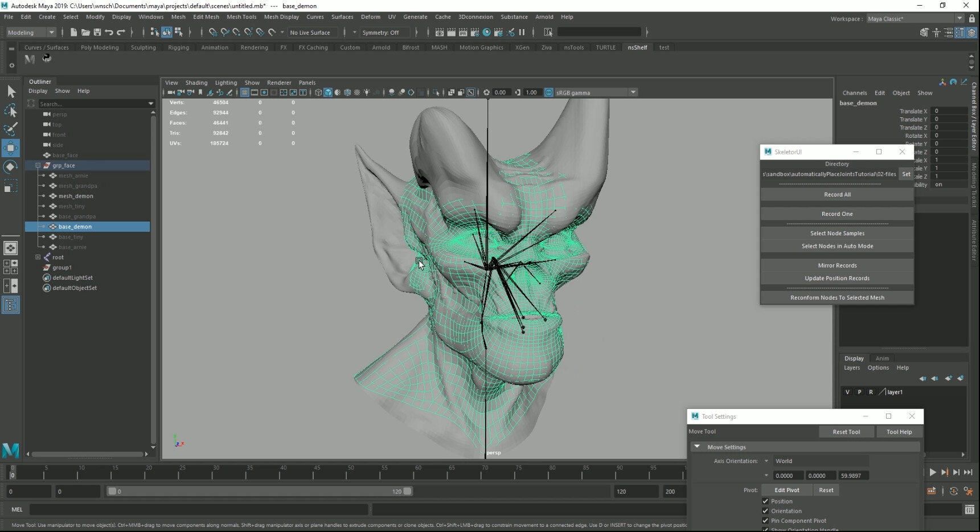Viewport: 980px width, 532px height.
Task: Toggle the Orientation checkbox in Tool Settings
Action: [766, 511]
